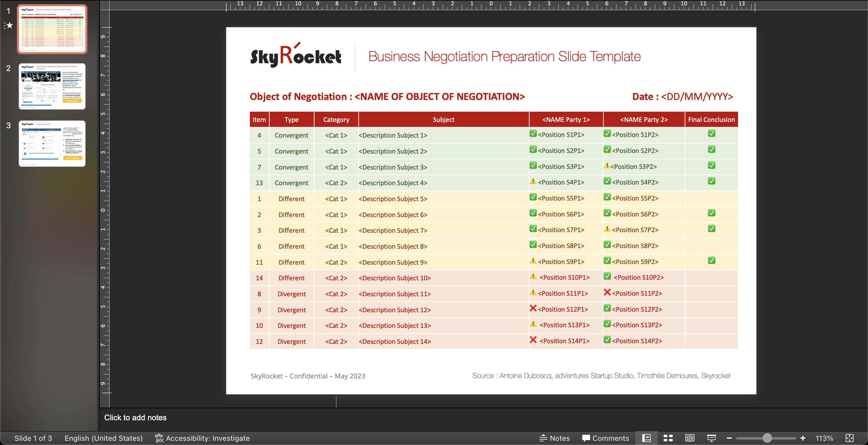Select slide 3 thumbnail
This screenshot has width=868, height=445.
52,143
